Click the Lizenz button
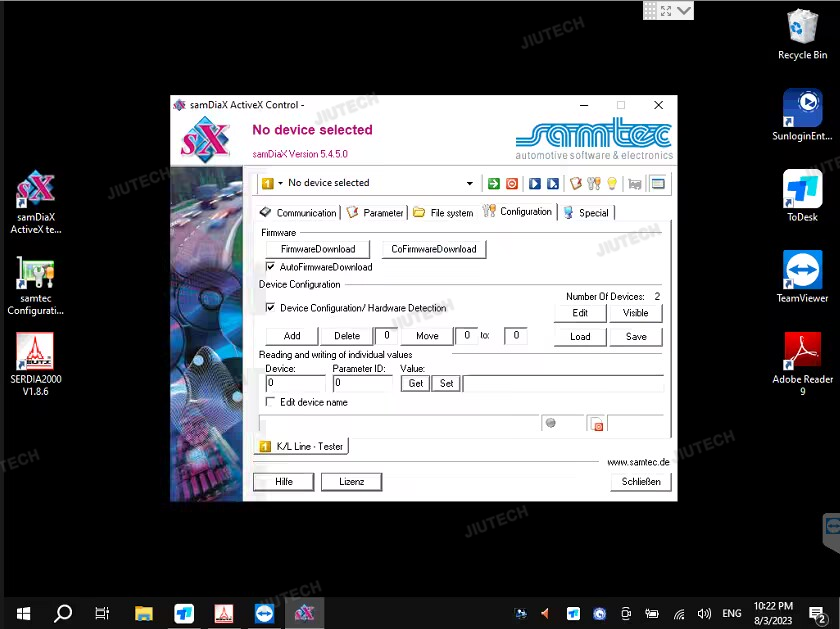Viewport: 840px width, 629px height. pyautogui.click(x=351, y=482)
